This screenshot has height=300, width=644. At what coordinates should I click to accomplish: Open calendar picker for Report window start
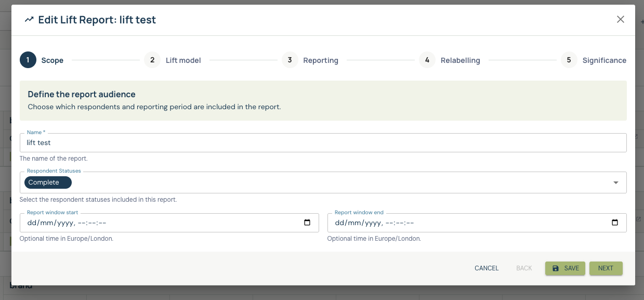click(x=307, y=223)
